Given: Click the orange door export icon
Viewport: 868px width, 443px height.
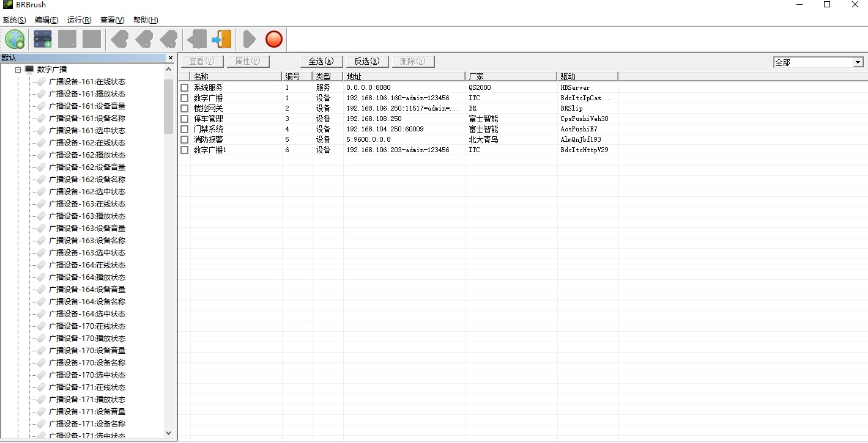Looking at the screenshot, I should coord(221,39).
